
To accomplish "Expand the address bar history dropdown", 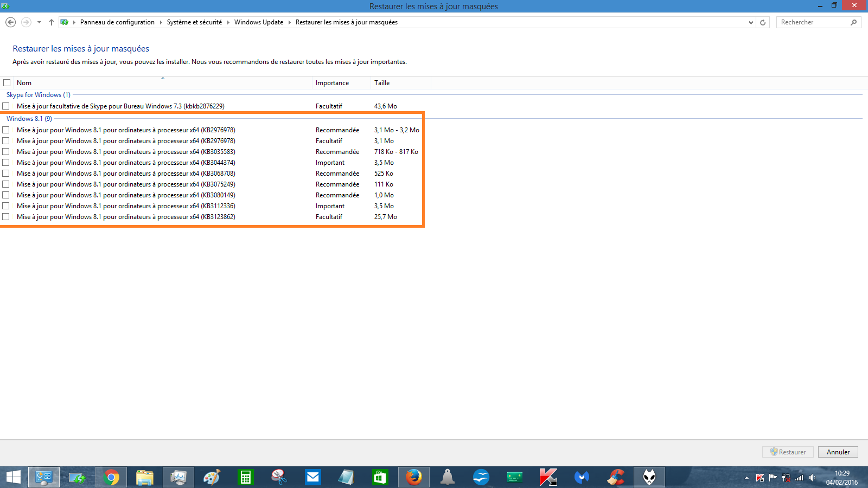I will click(x=751, y=22).
